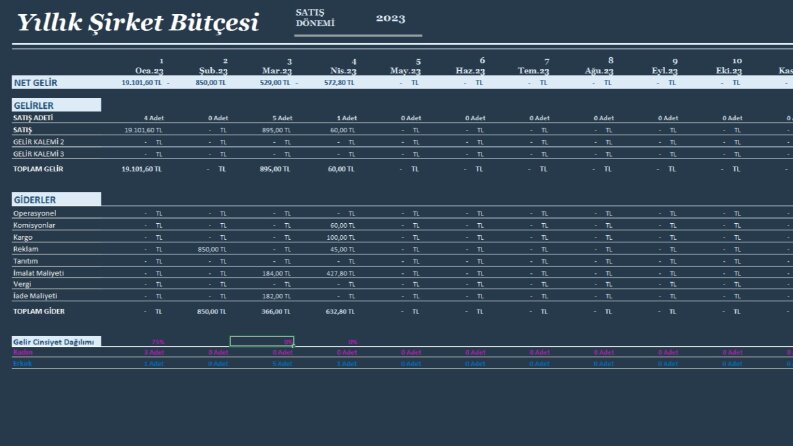Click the 2023 sales period year field
This screenshot has height=446, width=793.
pos(390,18)
